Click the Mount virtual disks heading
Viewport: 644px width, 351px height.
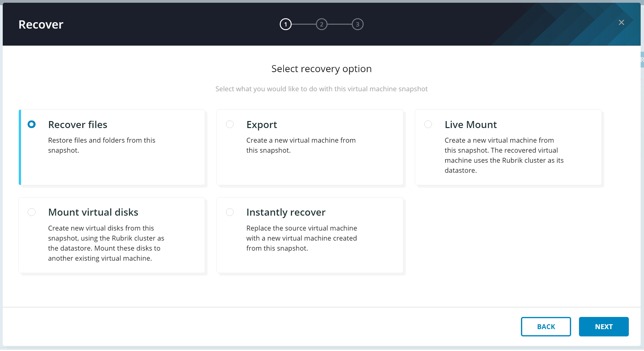93,212
